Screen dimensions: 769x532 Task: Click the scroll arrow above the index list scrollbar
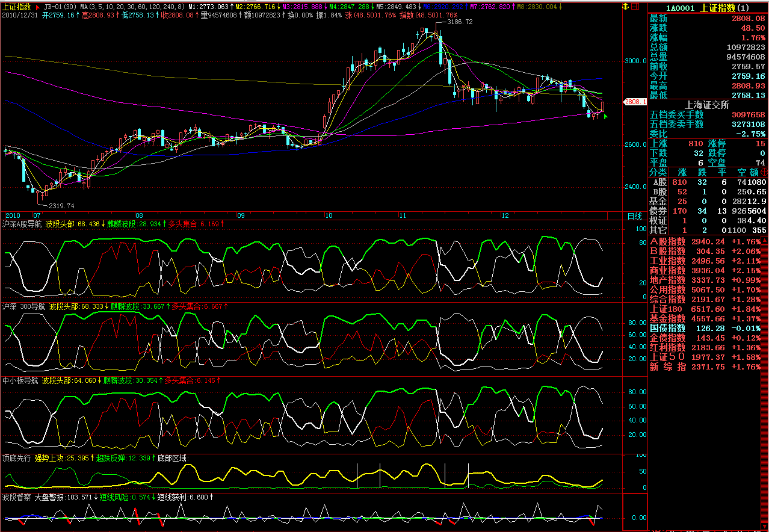click(764, 241)
